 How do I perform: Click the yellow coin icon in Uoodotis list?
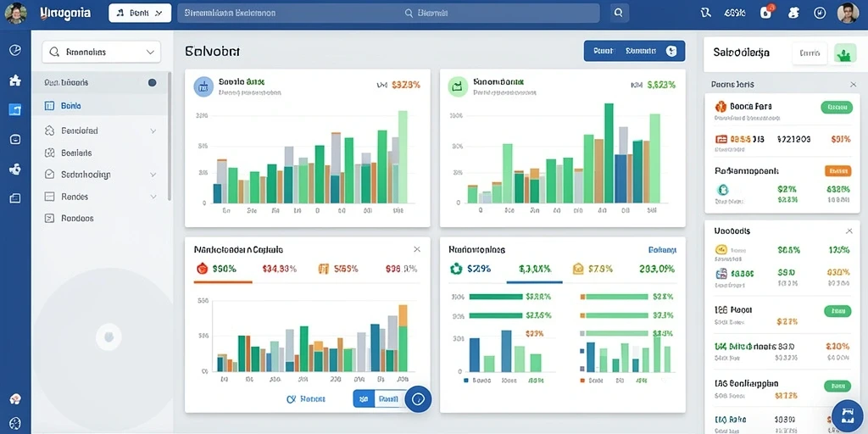(721, 250)
